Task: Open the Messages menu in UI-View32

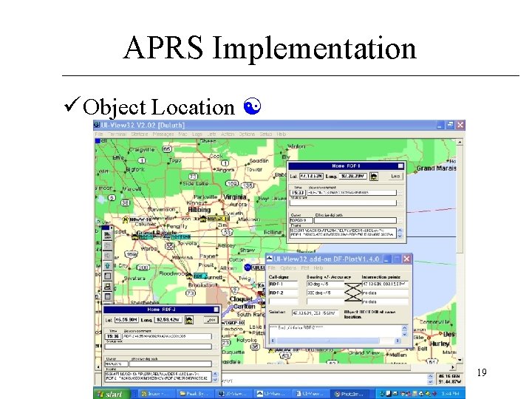Action: click(x=163, y=134)
